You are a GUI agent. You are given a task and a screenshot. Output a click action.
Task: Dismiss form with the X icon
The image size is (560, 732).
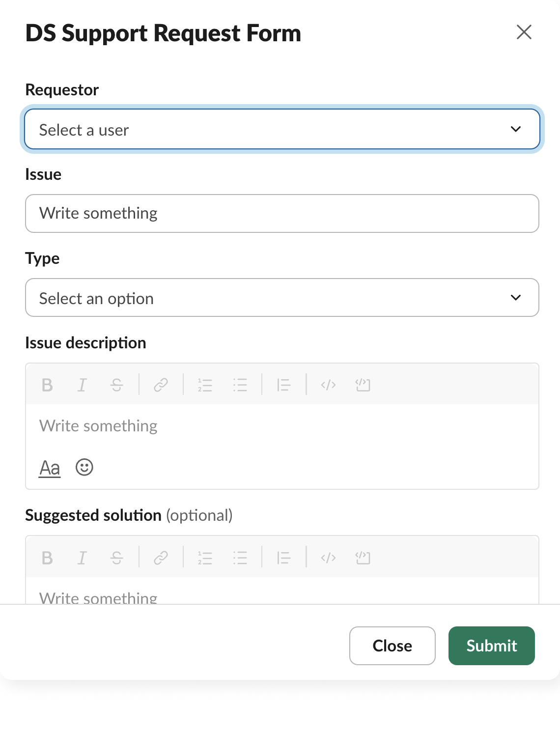pyautogui.click(x=524, y=32)
